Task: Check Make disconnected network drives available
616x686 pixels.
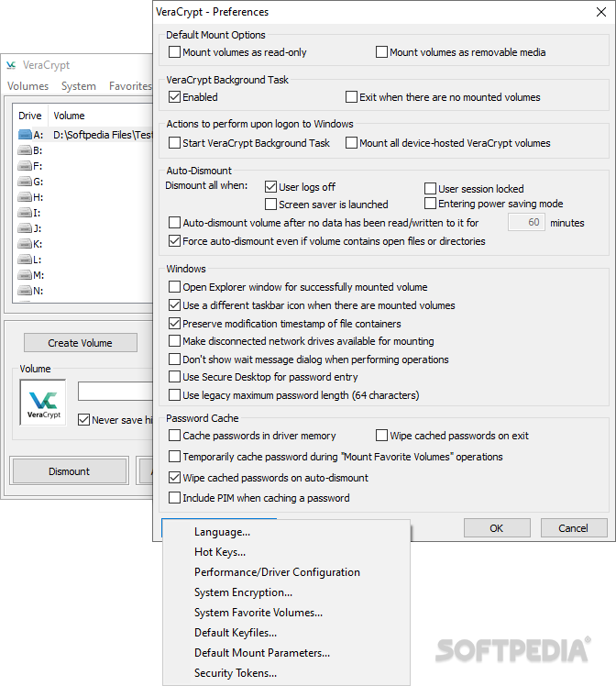Action: (174, 341)
